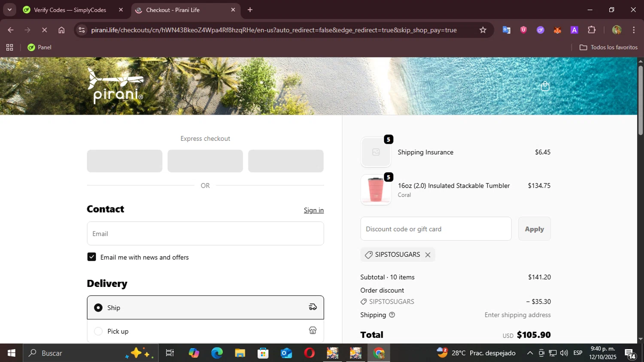Open the apps grid in bookmarks bar
644x362 pixels.
[x=9, y=47]
